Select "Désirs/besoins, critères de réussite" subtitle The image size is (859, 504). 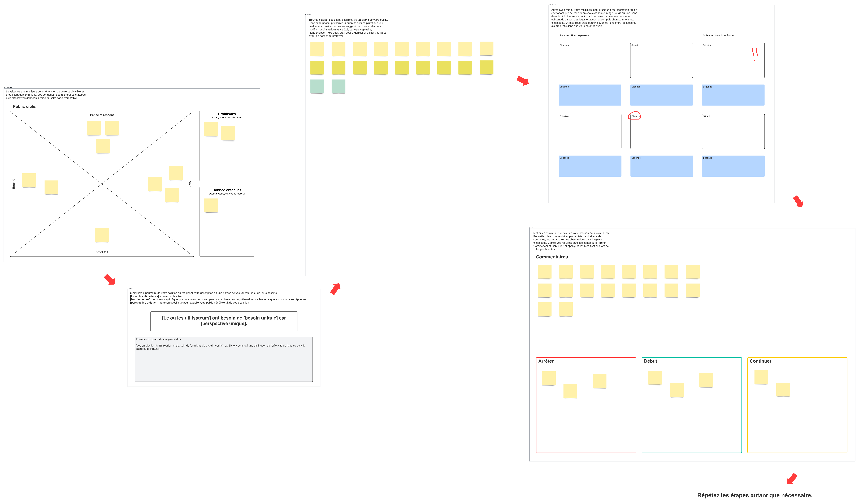[x=227, y=194]
